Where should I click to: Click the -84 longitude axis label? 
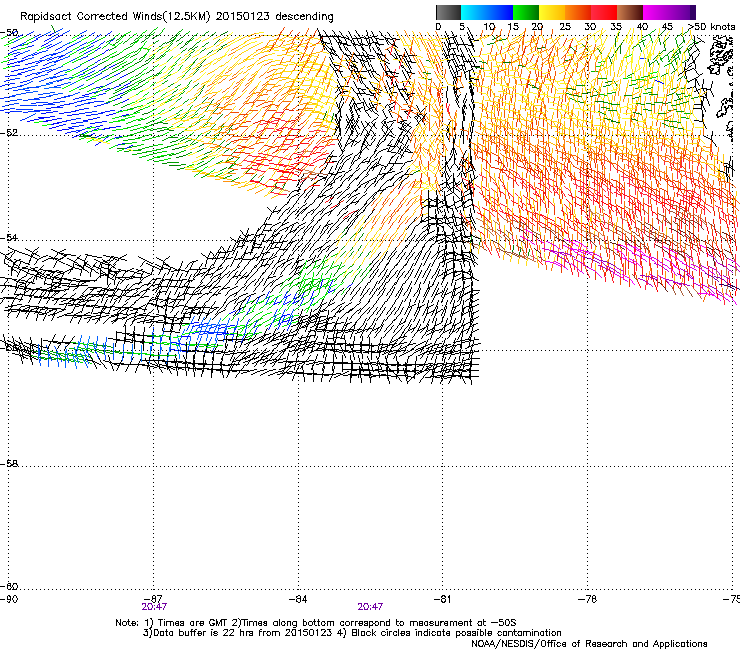pyautogui.click(x=298, y=599)
